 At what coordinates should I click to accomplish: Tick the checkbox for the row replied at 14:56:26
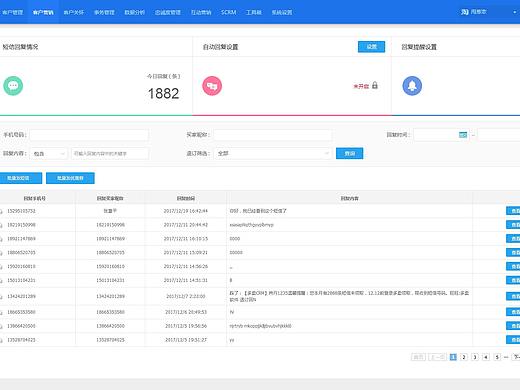pos(1,266)
